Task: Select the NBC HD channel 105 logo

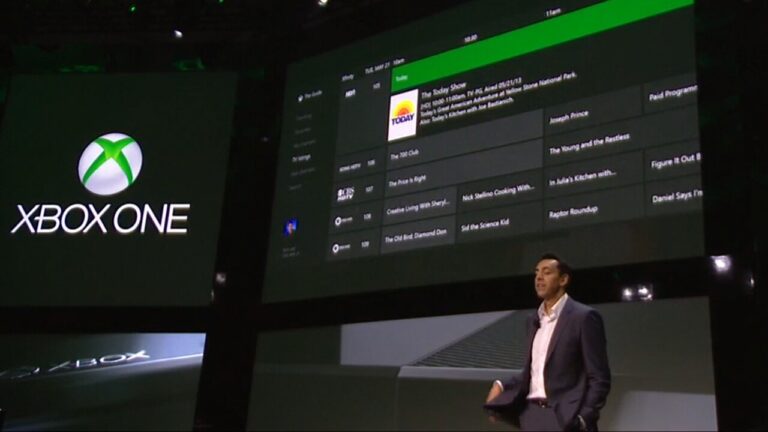Action: (350, 93)
